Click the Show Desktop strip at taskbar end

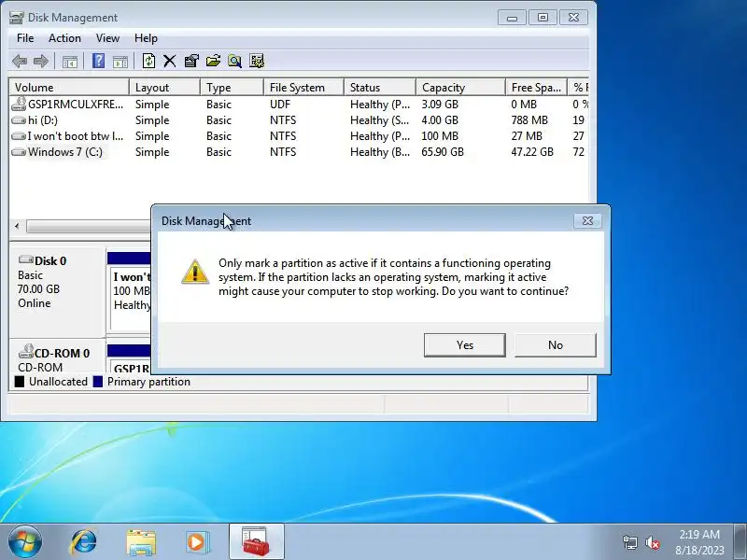click(x=740, y=541)
